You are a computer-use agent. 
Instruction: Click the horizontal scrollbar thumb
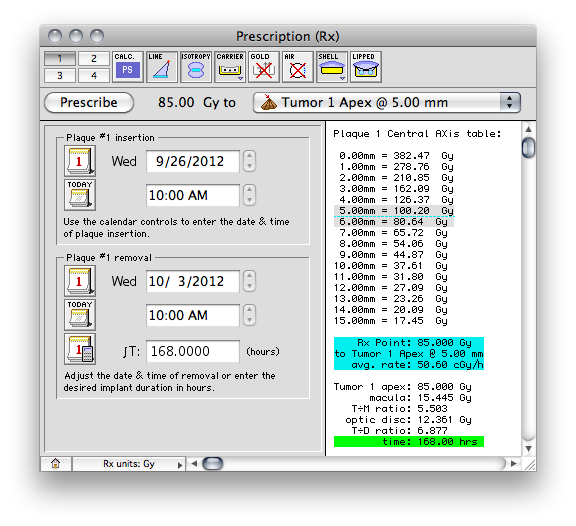click(213, 464)
